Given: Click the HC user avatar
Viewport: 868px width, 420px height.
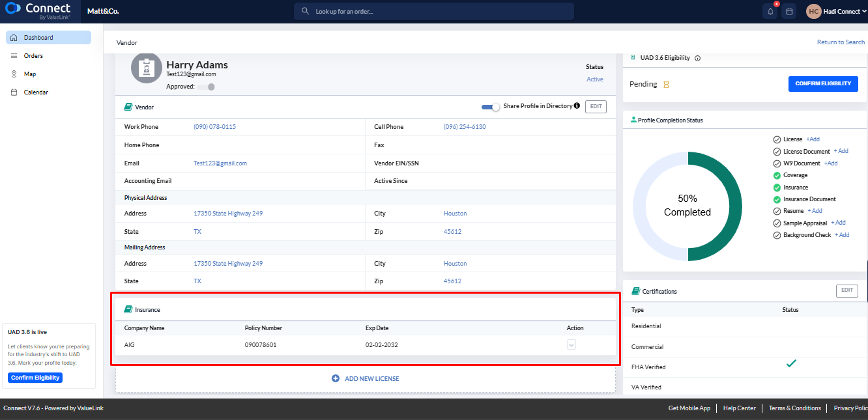Looking at the screenshot, I should point(813,12).
